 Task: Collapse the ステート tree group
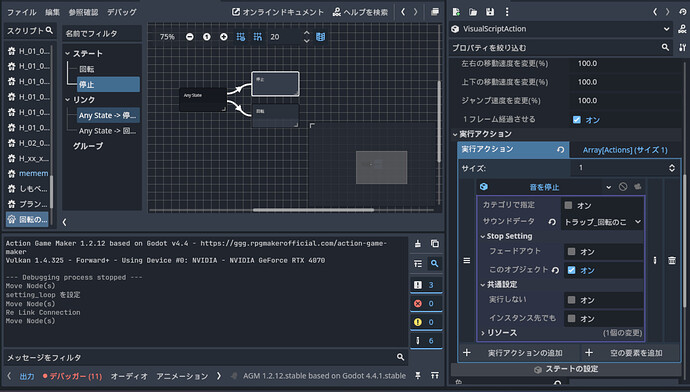coord(67,53)
